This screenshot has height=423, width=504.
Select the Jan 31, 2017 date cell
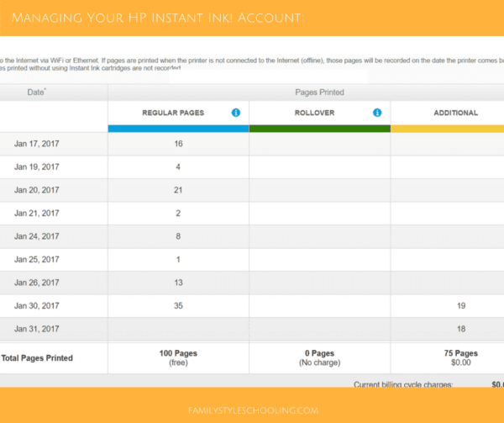pyautogui.click(x=37, y=329)
